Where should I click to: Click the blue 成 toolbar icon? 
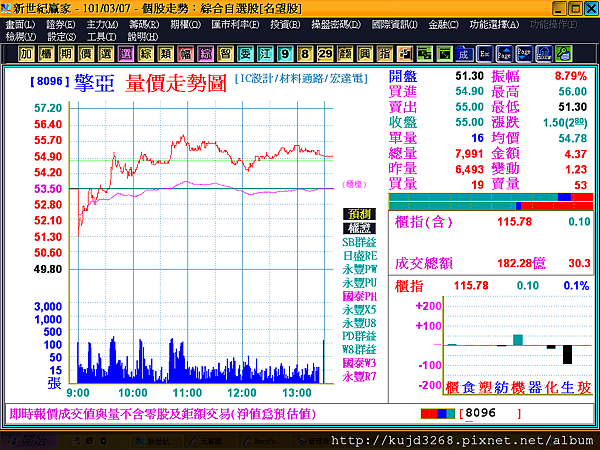click(464, 54)
